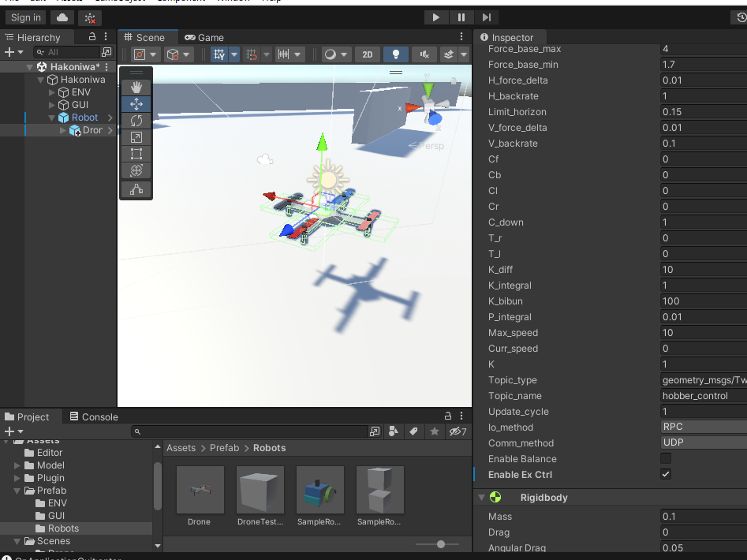Uncheck the Enable Ex Ctrl checkbox

pyautogui.click(x=665, y=474)
